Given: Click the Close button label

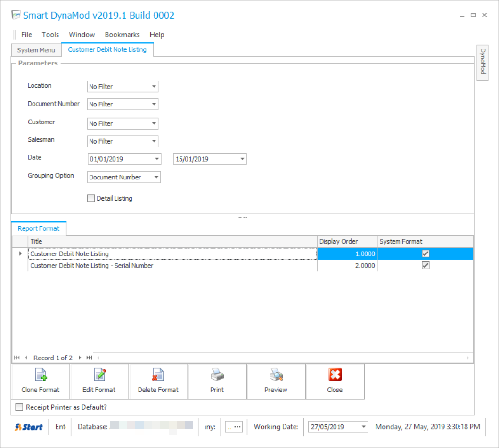Looking at the screenshot, I should 335,390.
